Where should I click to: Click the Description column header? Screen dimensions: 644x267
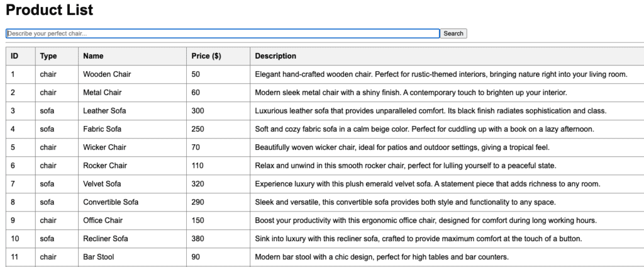click(x=275, y=56)
